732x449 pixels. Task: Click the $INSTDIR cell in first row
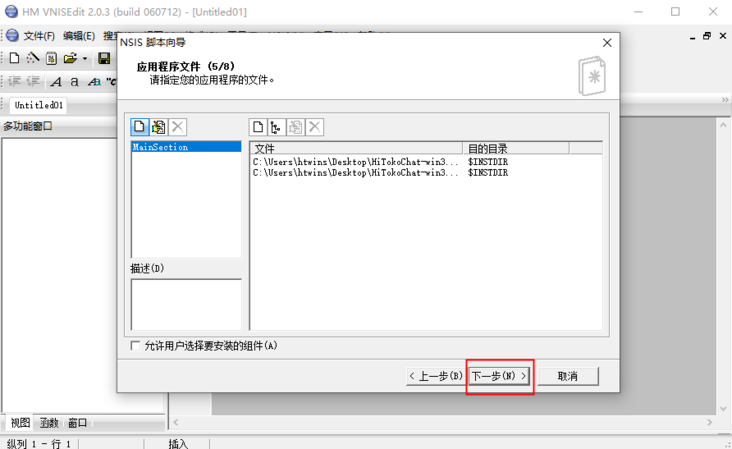tap(488, 162)
